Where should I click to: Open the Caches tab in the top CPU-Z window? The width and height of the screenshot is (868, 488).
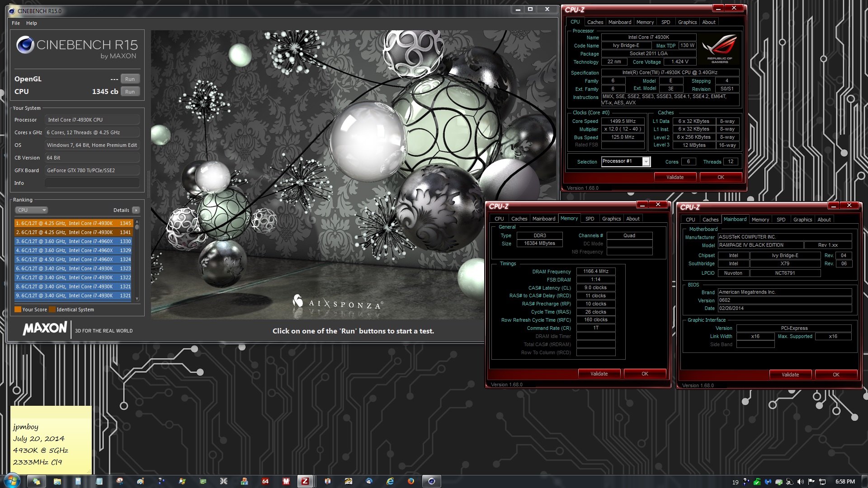595,22
